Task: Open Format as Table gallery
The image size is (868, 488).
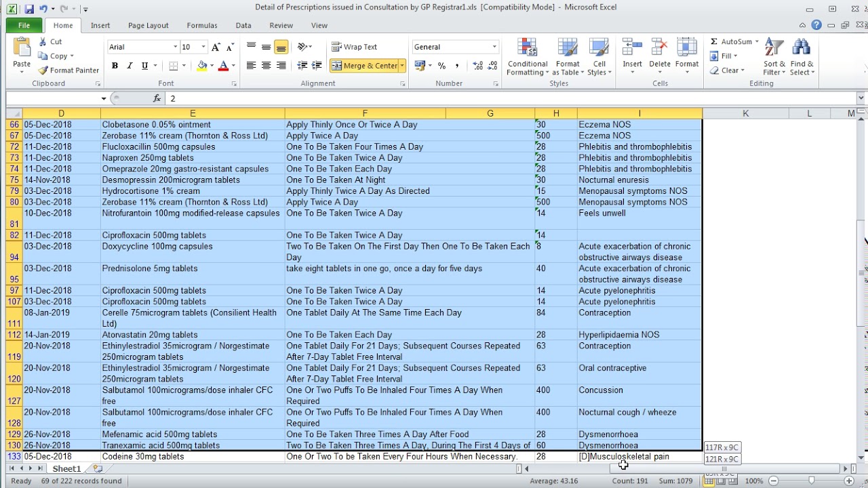Action: click(568, 57)
